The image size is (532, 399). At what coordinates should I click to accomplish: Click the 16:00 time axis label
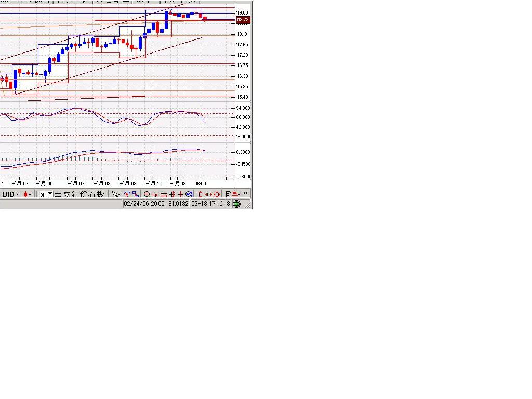pyautogui.click(x=201, y=183)
